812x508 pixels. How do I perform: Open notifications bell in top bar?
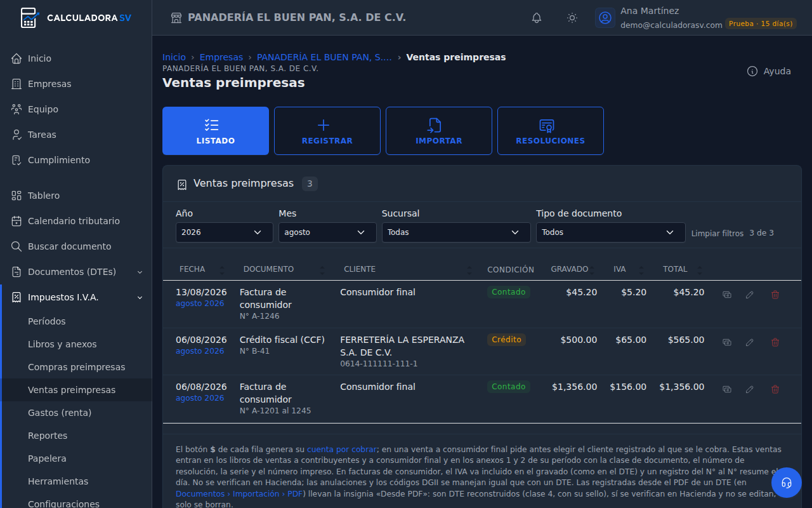pos(537,18)
